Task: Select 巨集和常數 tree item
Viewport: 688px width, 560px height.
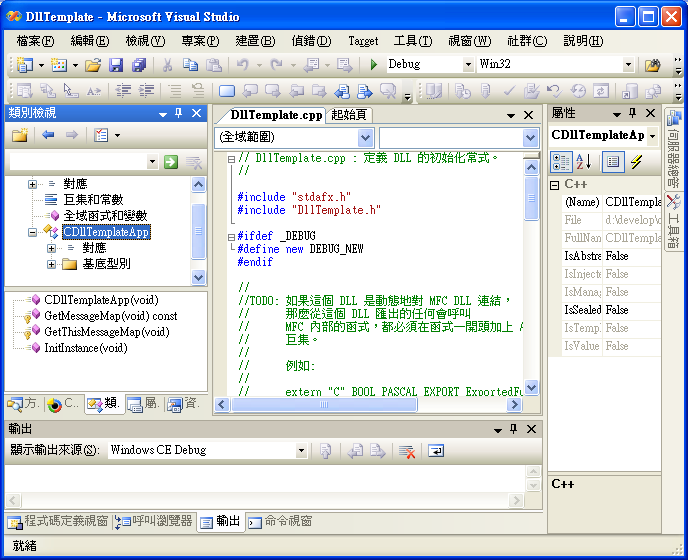Action: (x=93, y=200)
